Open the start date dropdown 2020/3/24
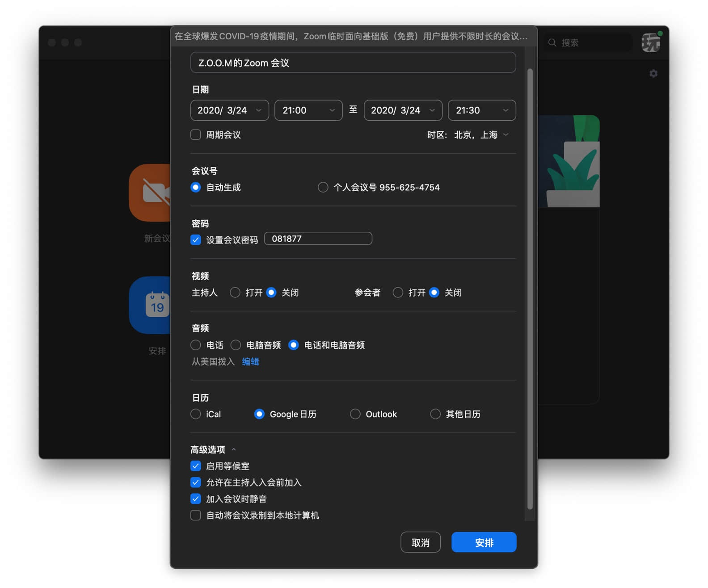 pos(230,110)
